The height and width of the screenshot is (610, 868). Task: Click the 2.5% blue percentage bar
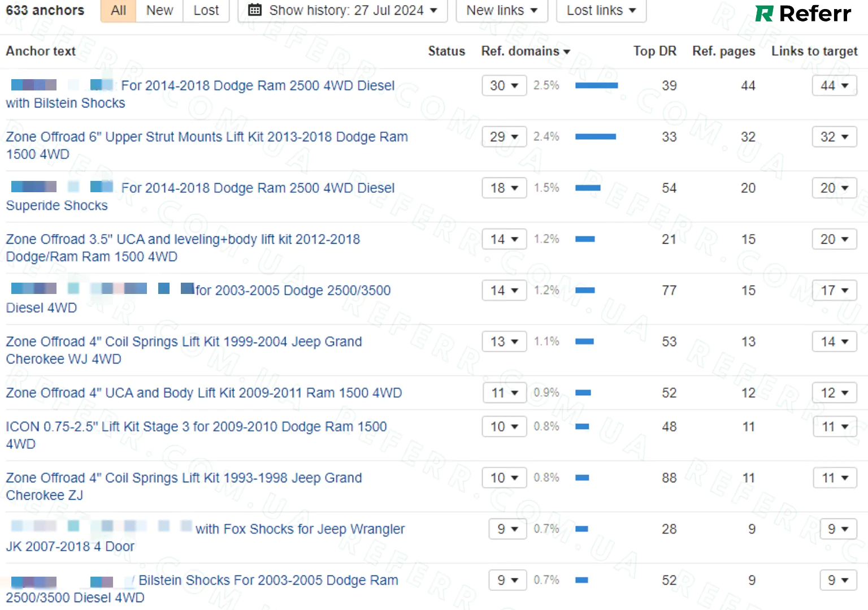[x=596, y=85]
